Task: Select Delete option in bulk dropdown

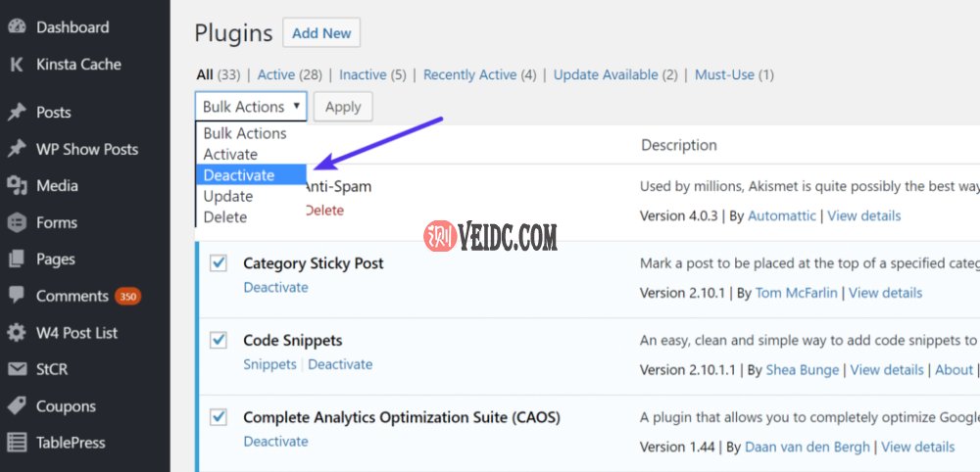Action: coord(225,217)
